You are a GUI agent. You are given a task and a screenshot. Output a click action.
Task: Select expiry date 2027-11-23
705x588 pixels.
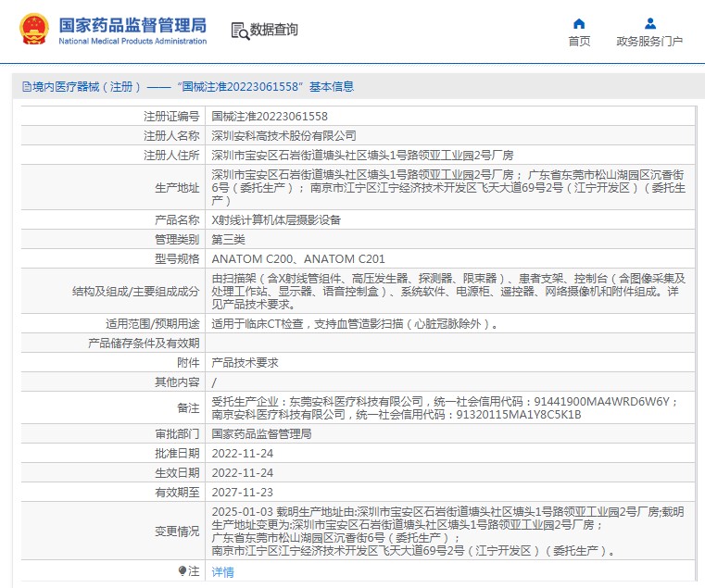pyautogui.click(x=243, y=493)
